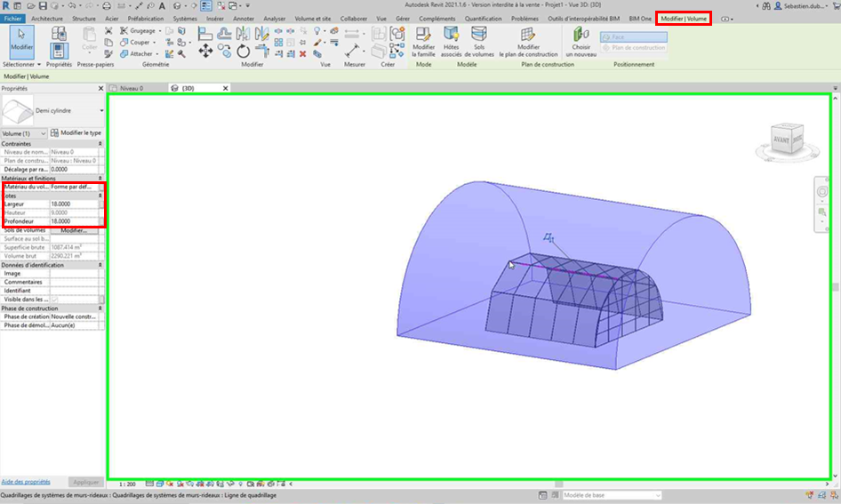Open the Architecture ribbon tab
The height and width of the screenshot is (504, 841).
coord(46,18)
